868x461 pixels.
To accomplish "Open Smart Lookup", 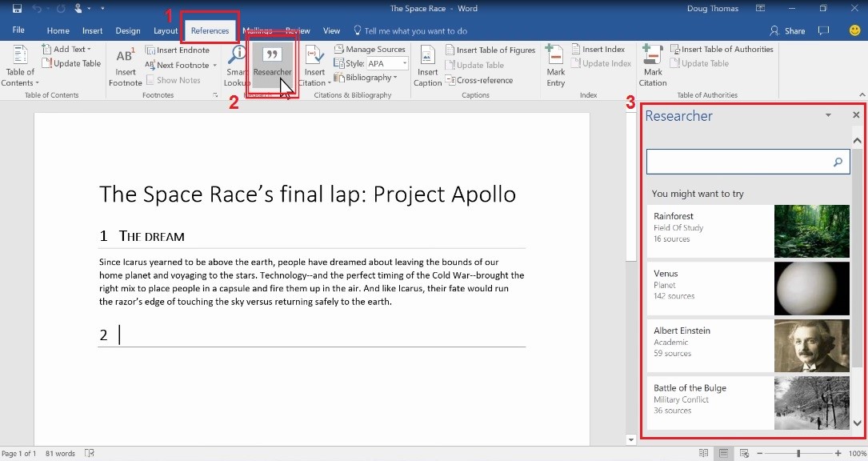I will [236, 66].
